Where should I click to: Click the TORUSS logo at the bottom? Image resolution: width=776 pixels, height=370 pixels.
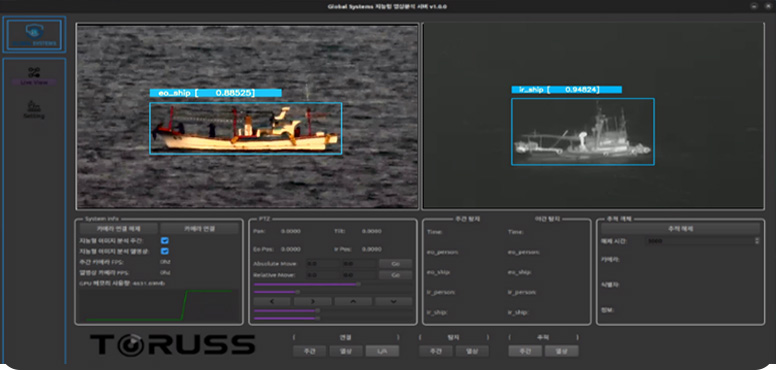click(172, 345)
